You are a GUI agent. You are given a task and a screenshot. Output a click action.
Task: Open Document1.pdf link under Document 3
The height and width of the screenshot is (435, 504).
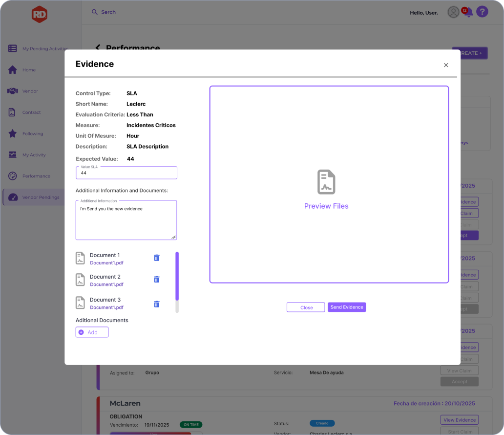(107, 307)
